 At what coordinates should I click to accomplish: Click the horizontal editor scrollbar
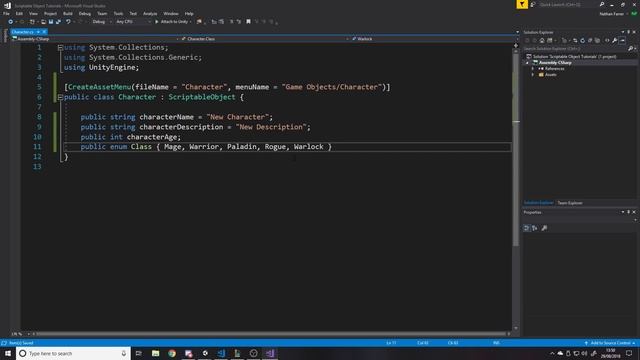click(271, 334)
